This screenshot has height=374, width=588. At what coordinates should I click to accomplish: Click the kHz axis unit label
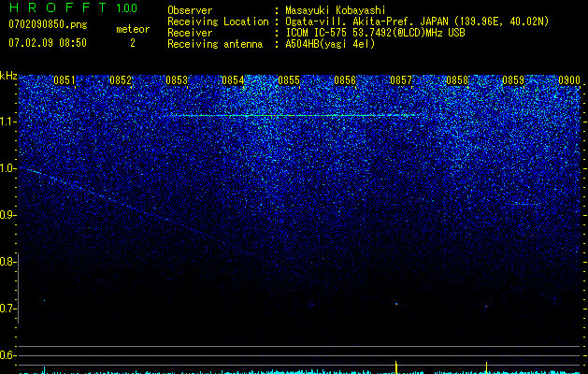[8, 76]
